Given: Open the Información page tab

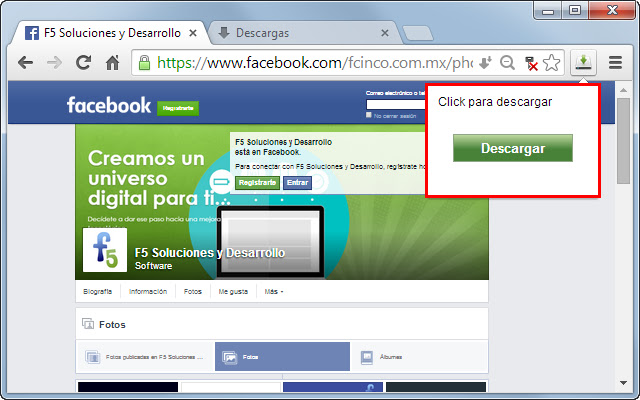Looking at the screenshot, I should (148, 291).
